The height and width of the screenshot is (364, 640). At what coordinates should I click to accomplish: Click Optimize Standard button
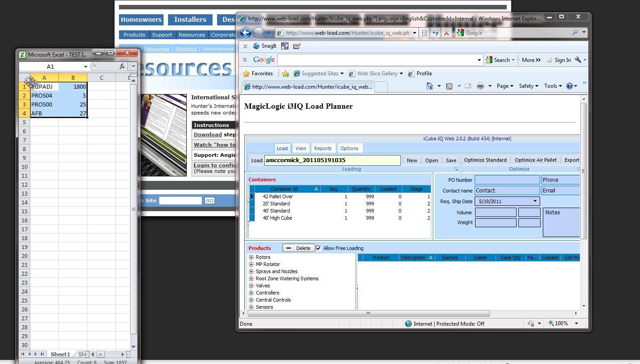(485, 160)
